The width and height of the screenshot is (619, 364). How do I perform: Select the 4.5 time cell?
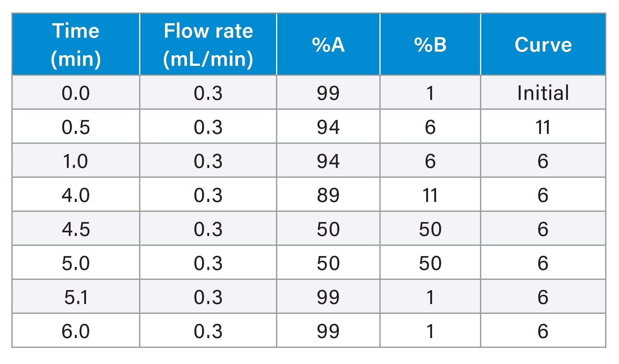coord(76,229)
